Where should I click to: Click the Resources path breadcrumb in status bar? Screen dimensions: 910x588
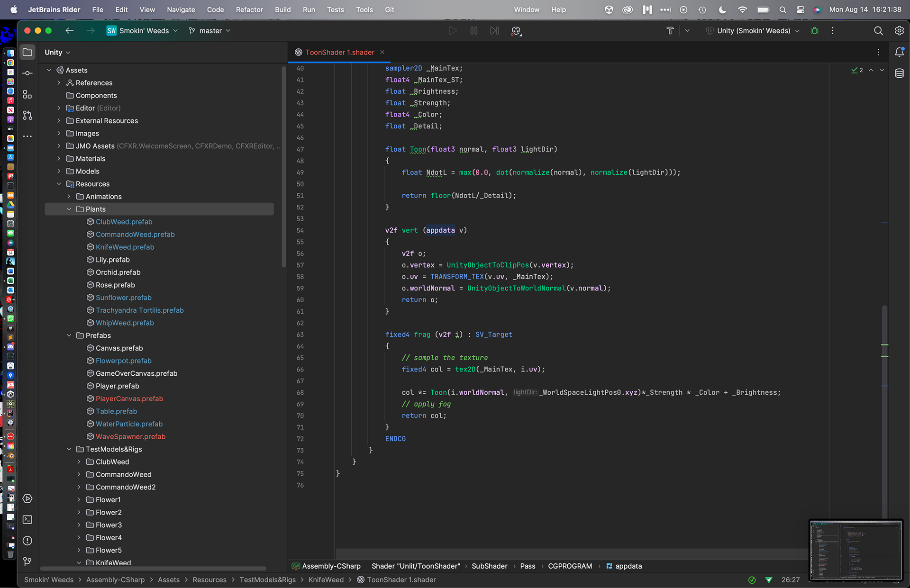point(209,580)
